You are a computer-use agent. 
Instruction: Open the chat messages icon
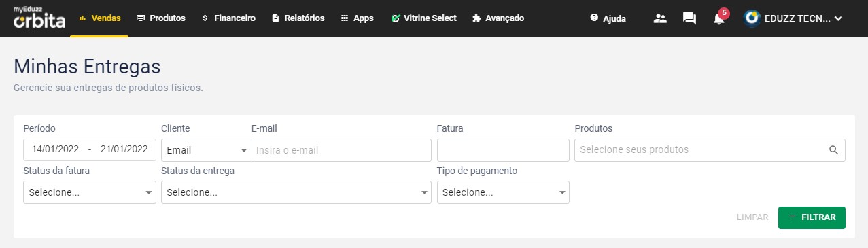[689, 18]
